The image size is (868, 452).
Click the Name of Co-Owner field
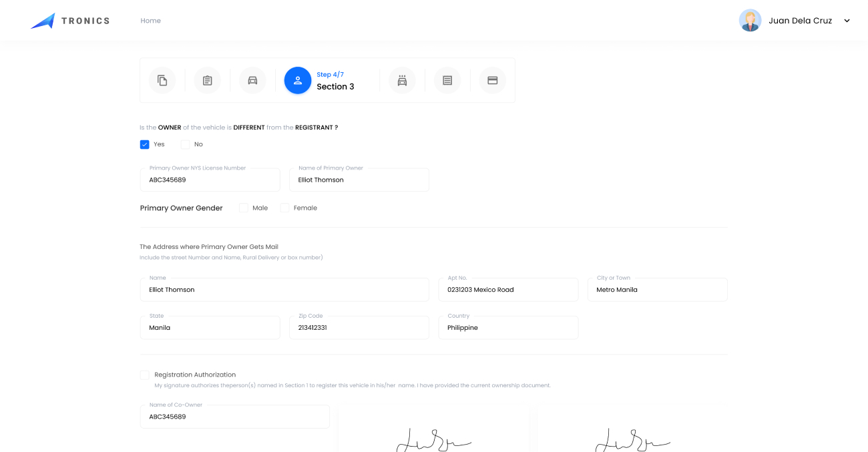234,417
